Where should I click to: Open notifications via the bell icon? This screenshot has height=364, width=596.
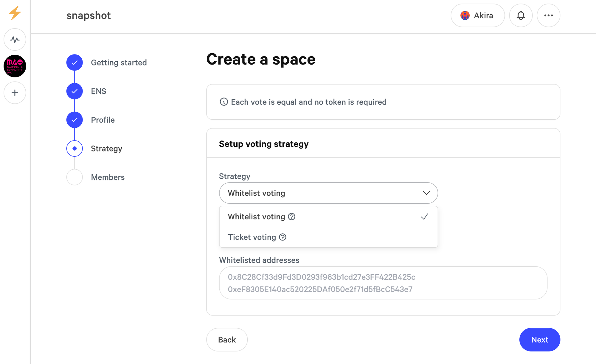pyautogui.click(x=521, y=15)
